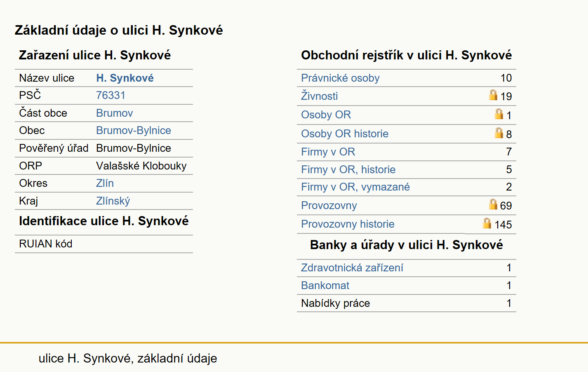
Task: Click the lock icon in Osoby OR historie row
Action: click(499, 133)
